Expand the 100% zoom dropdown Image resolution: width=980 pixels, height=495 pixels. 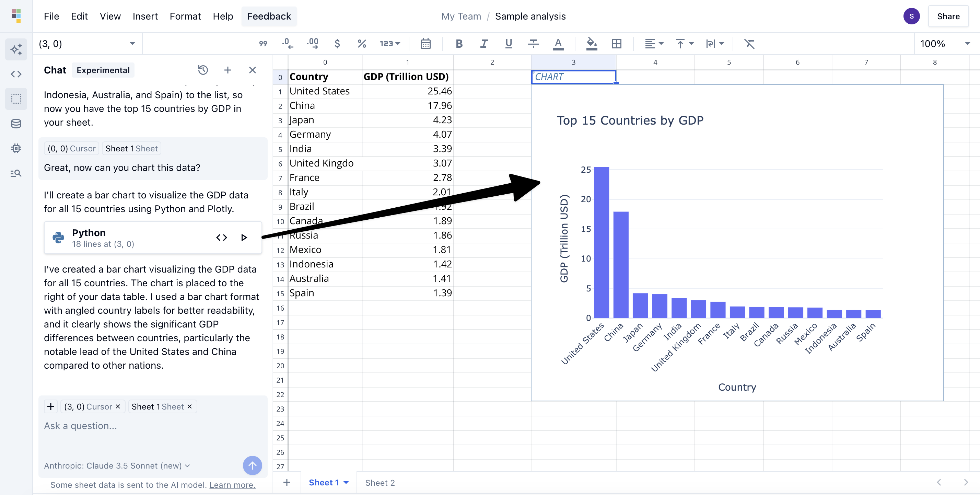click(945, 44)
